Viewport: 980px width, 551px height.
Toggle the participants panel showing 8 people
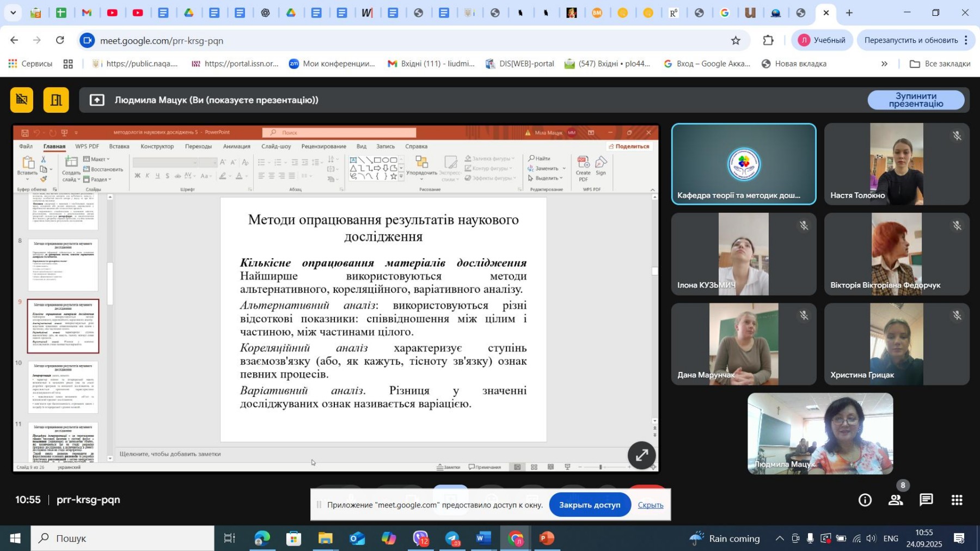point(896,500)
